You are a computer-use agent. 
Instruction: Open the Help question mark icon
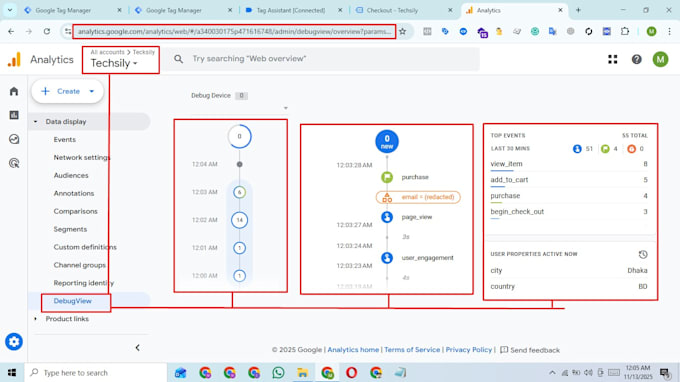pyautogui.click(x=636, y=59)
